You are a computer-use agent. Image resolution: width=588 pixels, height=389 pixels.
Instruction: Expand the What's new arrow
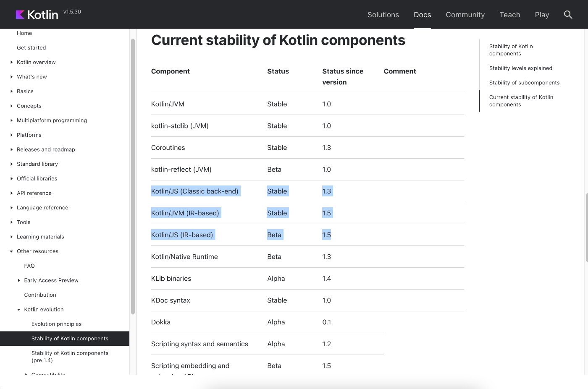pyautogui.click(x=11, y=77)
